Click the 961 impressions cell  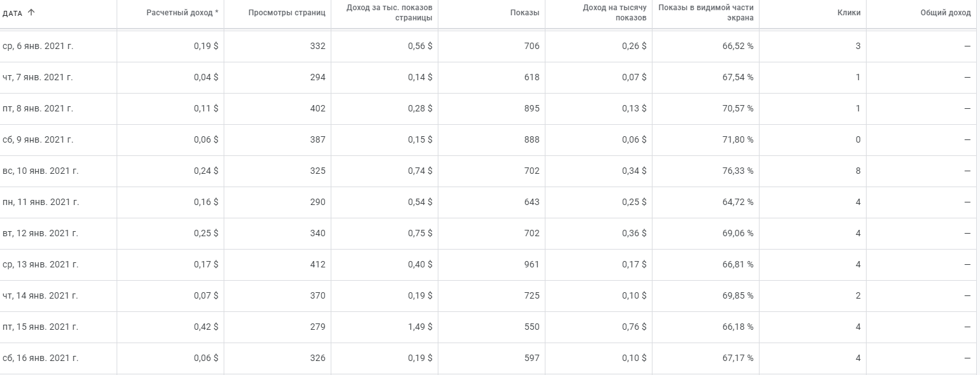pyautogui.click(x=531, y=264)
